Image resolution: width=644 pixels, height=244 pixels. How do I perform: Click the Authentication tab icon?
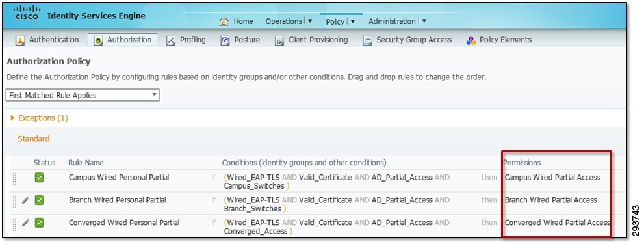click(x=19, y=41)
